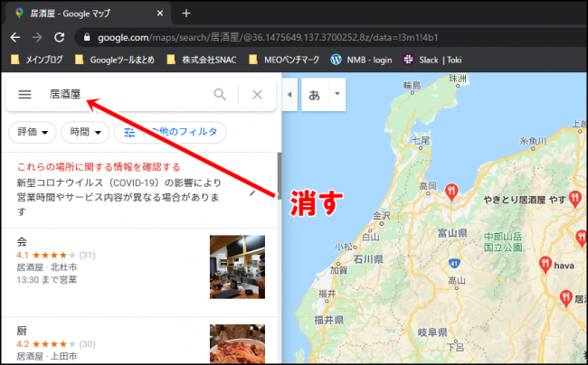588x365 pixels.
Task: Click the 岐阜県 map label
Action: point(432,332)
